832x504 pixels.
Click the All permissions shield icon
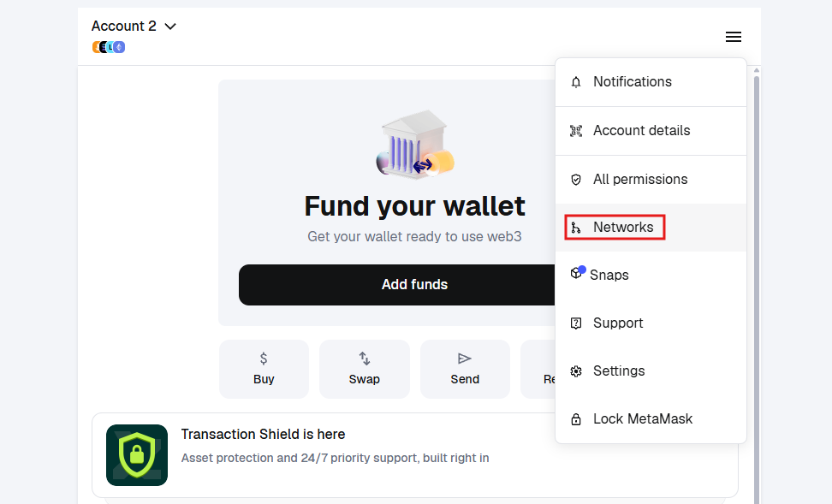point(575,179)
